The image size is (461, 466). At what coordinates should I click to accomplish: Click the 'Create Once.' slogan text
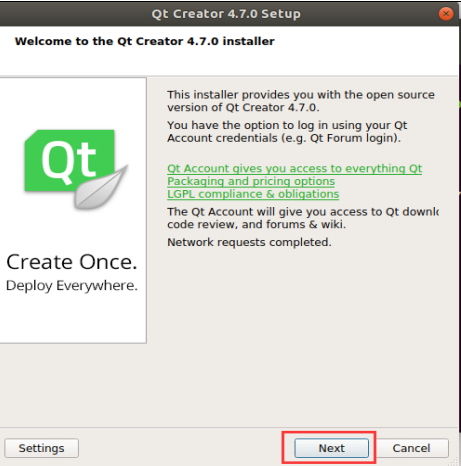click(72, 262)
